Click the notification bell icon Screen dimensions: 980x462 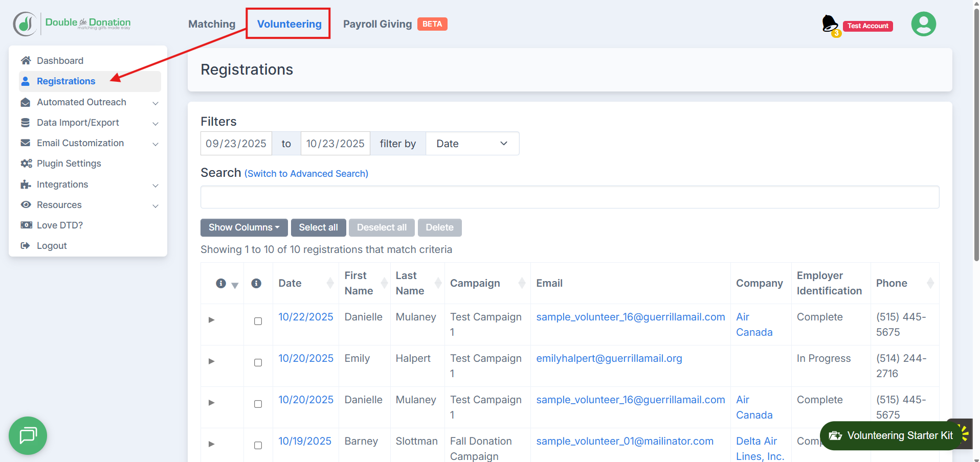coord(829,24)
